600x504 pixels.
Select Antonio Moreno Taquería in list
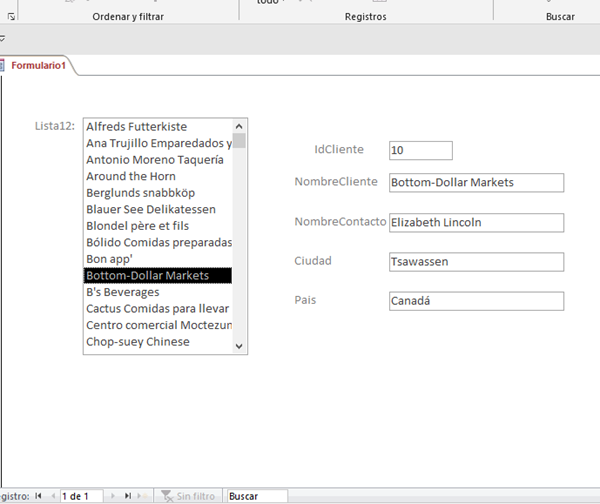click(158, 160)
